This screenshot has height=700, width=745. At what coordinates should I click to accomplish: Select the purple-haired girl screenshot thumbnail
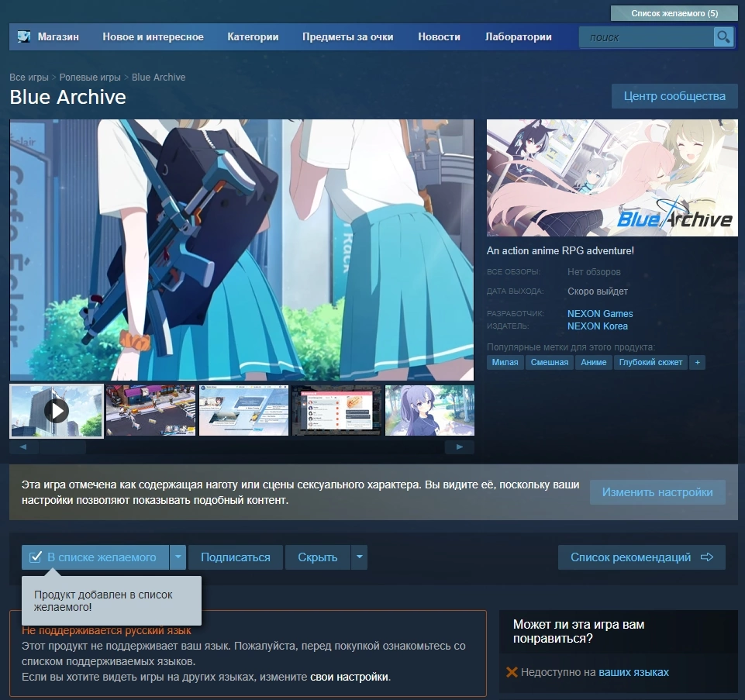pos(429,411)
